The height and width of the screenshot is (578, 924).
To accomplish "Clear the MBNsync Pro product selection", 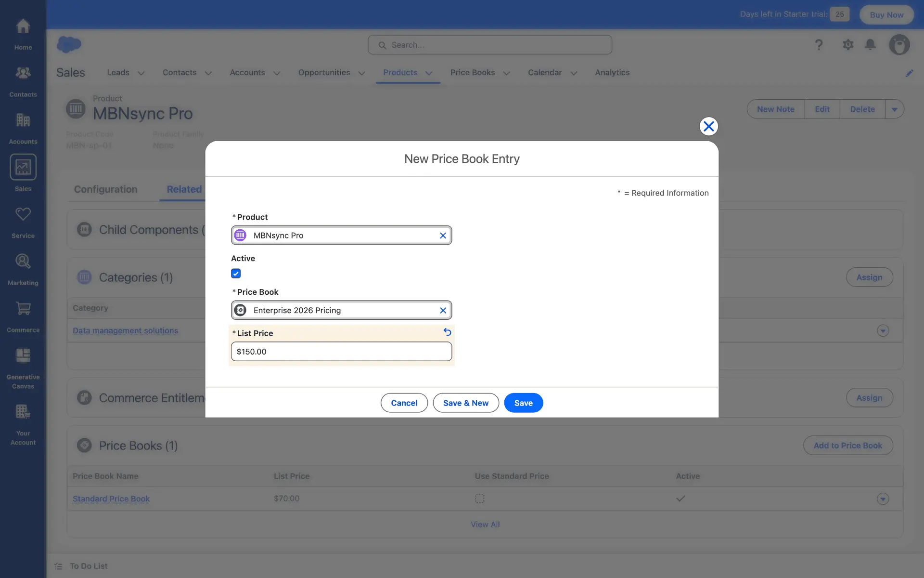I will [x=443, y=236].
